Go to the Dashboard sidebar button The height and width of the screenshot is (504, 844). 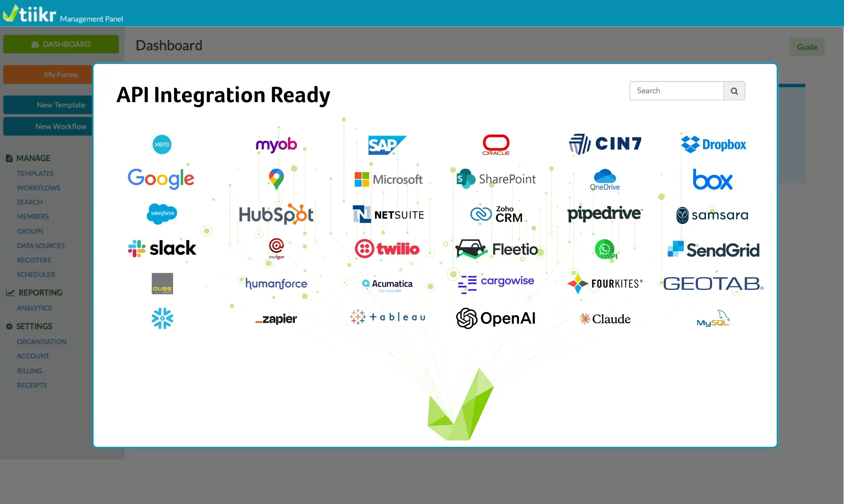tap(61, 44)
